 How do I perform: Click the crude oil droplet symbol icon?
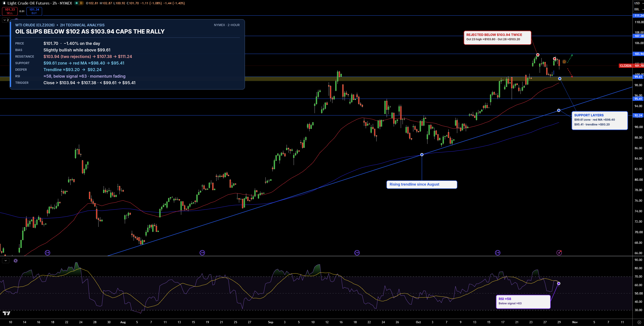4,3
